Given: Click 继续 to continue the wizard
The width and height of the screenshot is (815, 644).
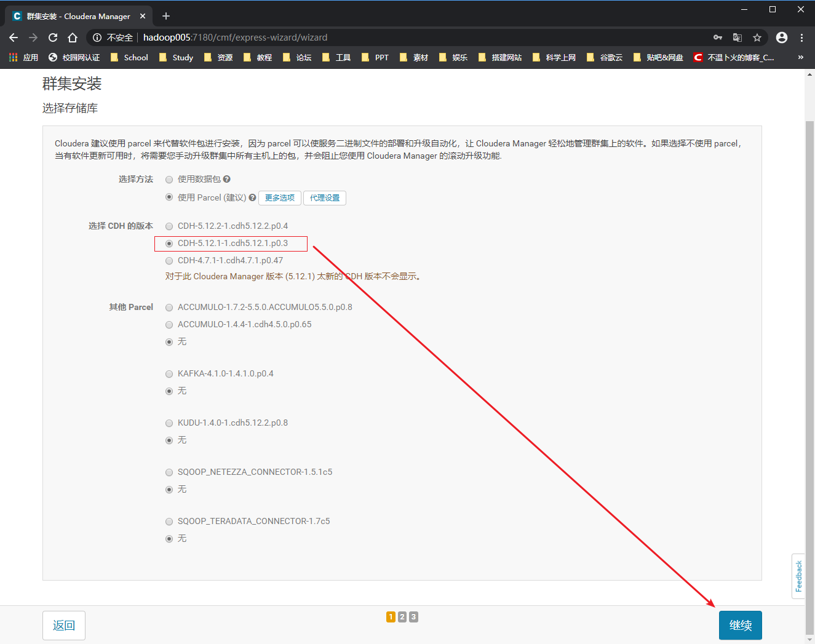Looking at the screenshot, I should [741, 625].
